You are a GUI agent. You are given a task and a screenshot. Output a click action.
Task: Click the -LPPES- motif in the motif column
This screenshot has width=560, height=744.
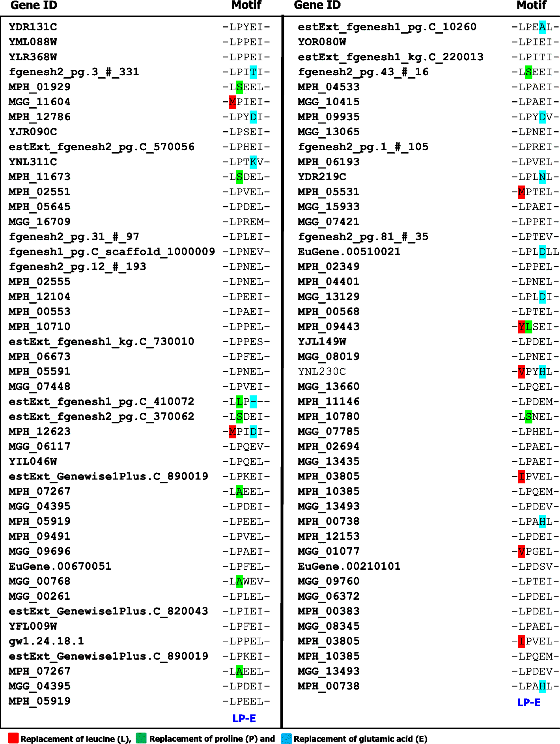click(x=246, y=341)
